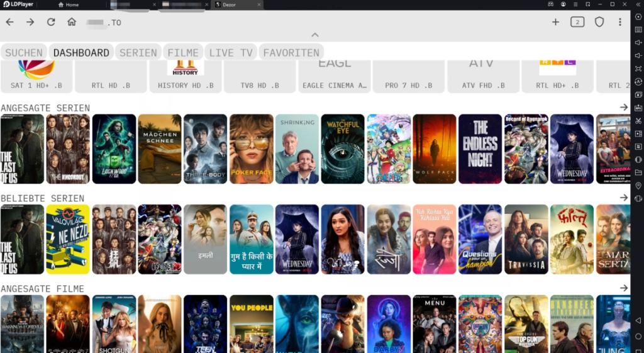Open The Watchful Eye poster
The width and height of the screenshot is (644, 353).
point(343,148)
